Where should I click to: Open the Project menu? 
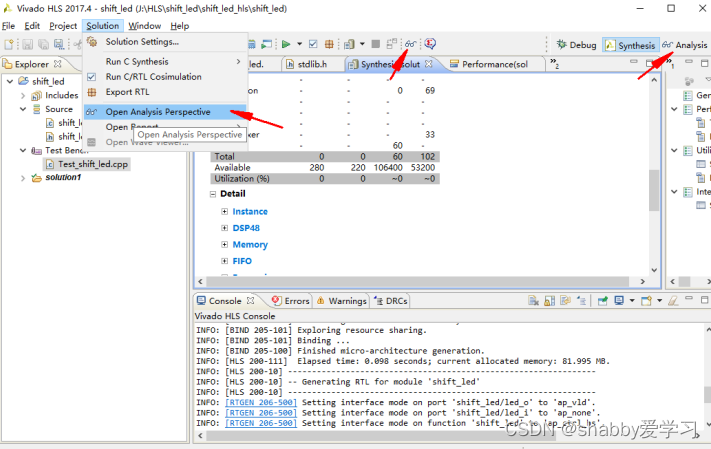pos(63,26)
